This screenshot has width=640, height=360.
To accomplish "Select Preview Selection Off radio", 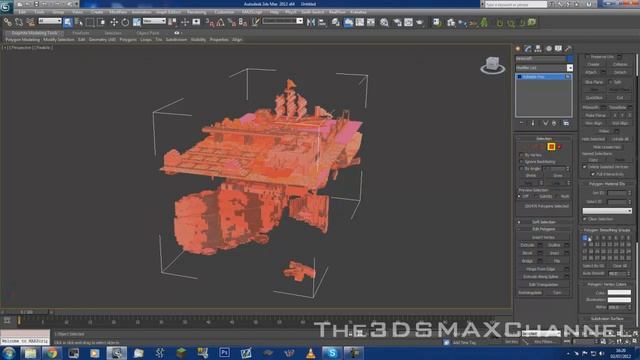I will [520, 196].
